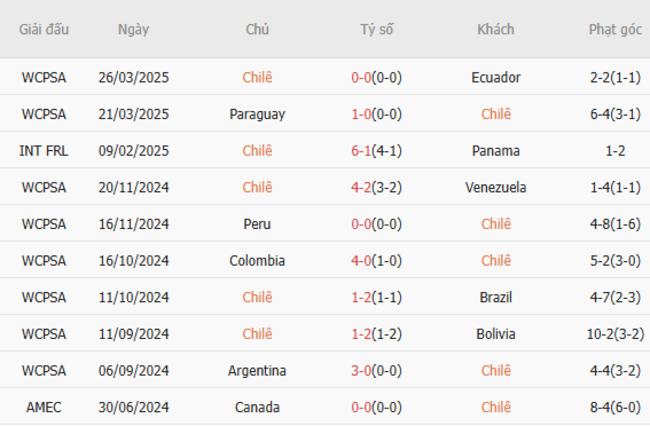Open the Brazil team name
This screenshot has width=650, height=426.
496,297
